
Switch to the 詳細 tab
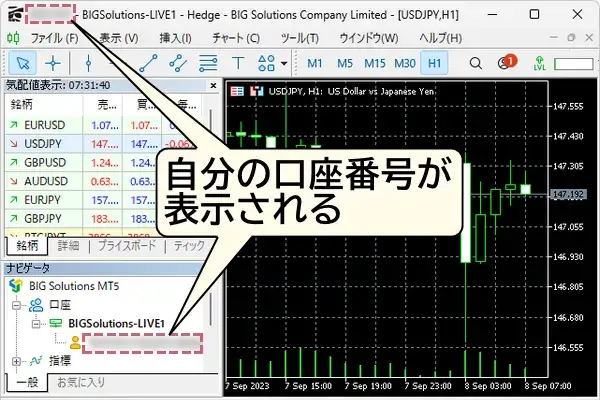point(68,245)
